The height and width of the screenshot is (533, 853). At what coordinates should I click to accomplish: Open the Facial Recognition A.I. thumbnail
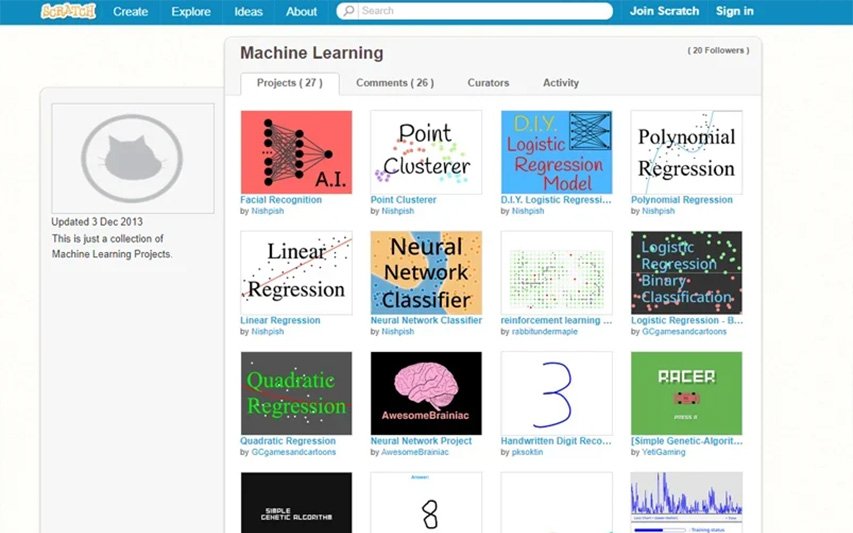296,152
